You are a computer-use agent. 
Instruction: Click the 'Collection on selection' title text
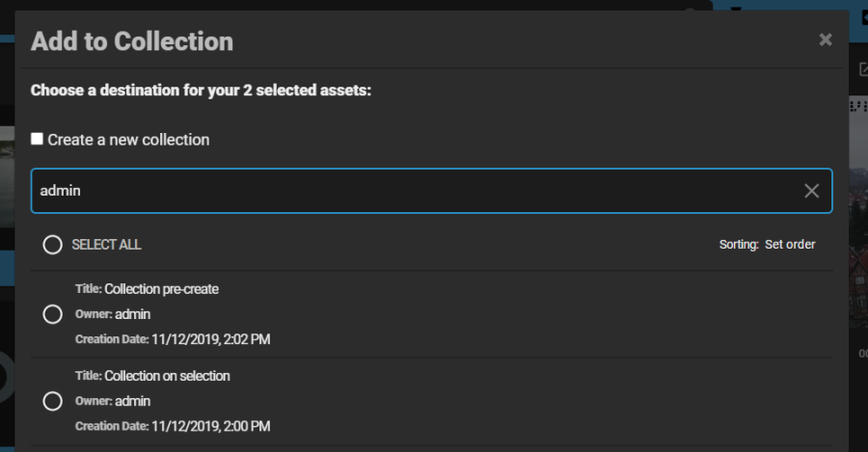pos(167,376)
